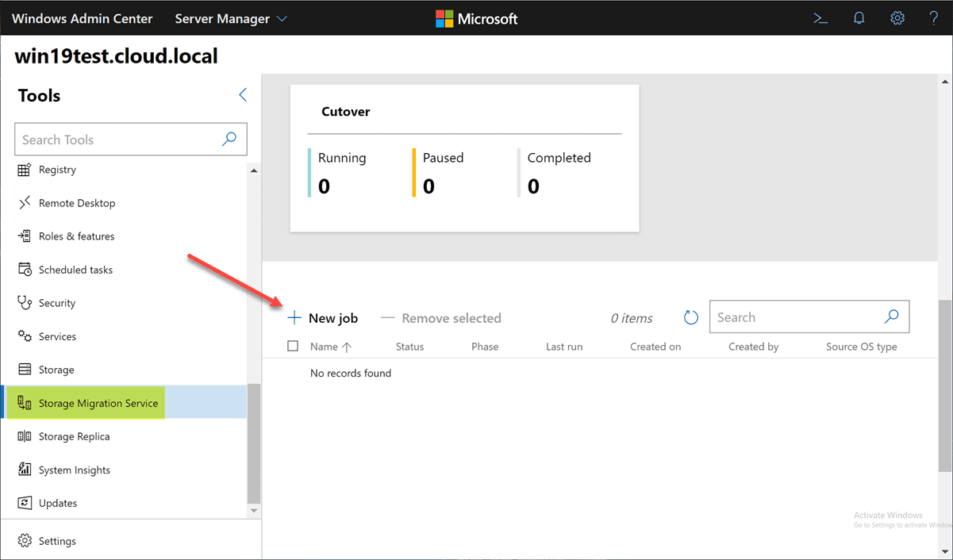Go to Windows Admin Center home
The width and height of the screenshot is (953, 560).
pyautogui.click(x=82, y=18)
